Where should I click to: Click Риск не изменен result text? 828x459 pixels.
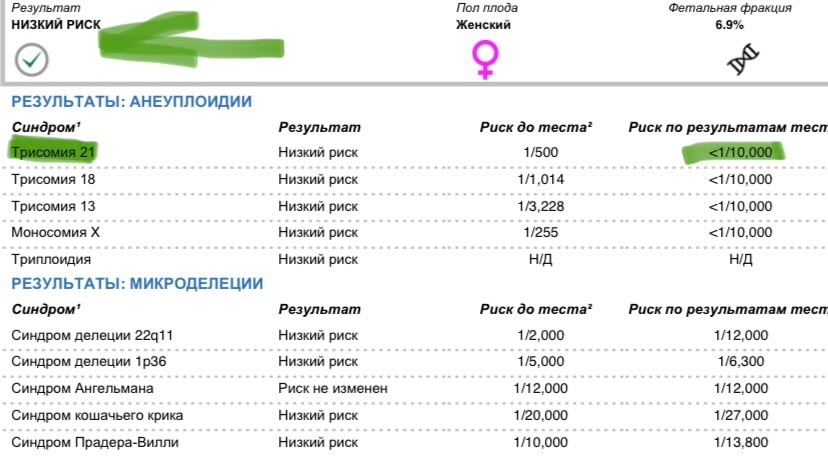333,389
